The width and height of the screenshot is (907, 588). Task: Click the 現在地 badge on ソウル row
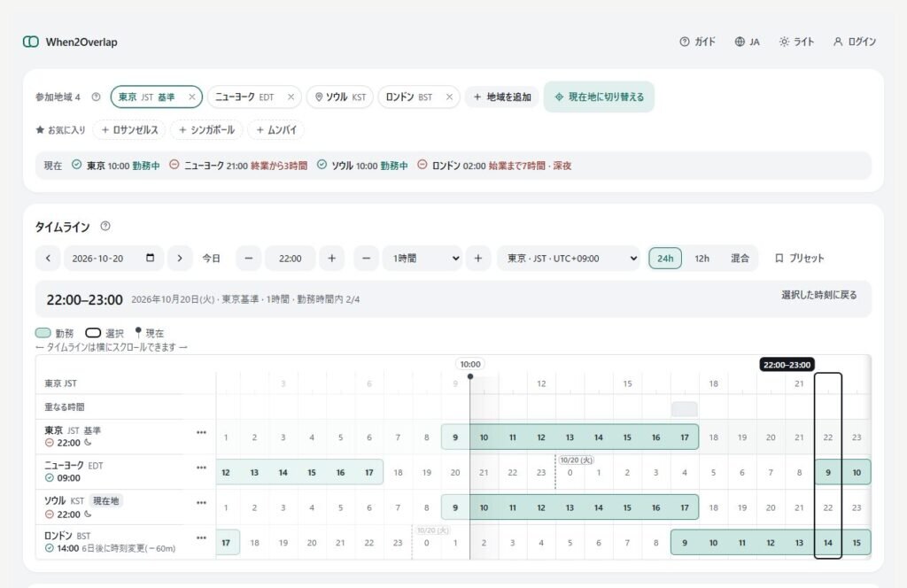[x=106, y=500]
